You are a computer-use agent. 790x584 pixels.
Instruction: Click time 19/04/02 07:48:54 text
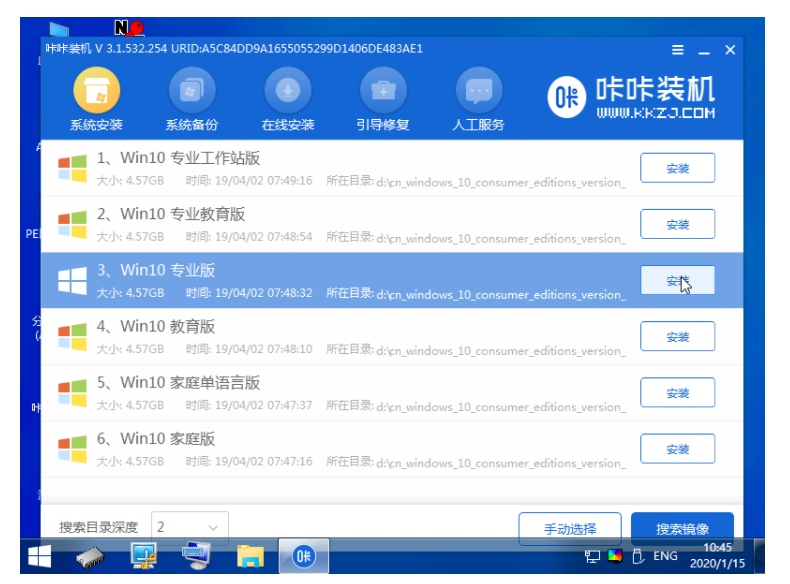[264, 237]
